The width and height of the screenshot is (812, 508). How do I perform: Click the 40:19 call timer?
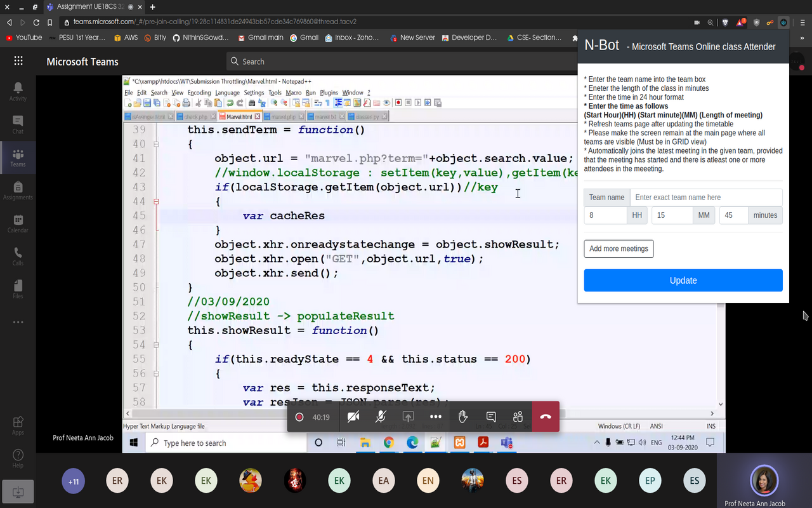[x=321, y=417]
